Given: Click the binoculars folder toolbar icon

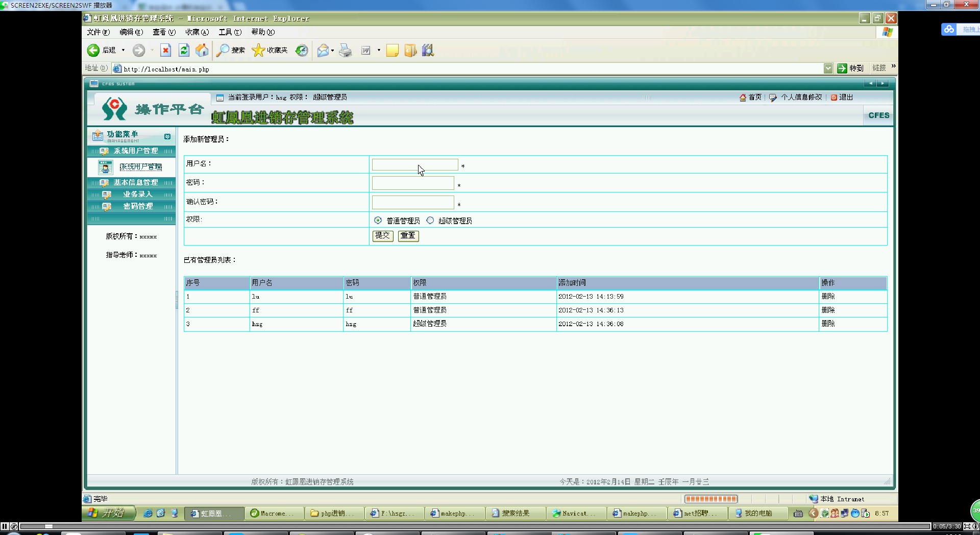Looking at the screenshot, I should (428, 50).
